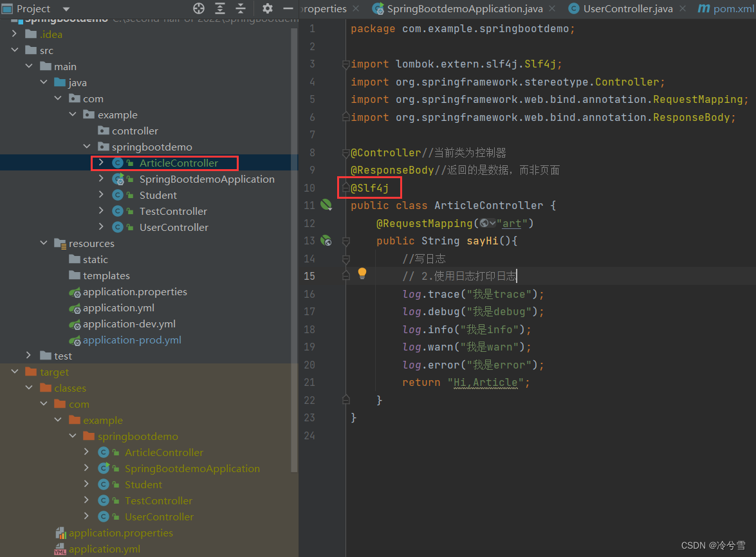Image resolution: width=756 pixels, height=557 pixels.
Task: Hide the Project panel with minus icon
Action: click(x=288, y=8)
